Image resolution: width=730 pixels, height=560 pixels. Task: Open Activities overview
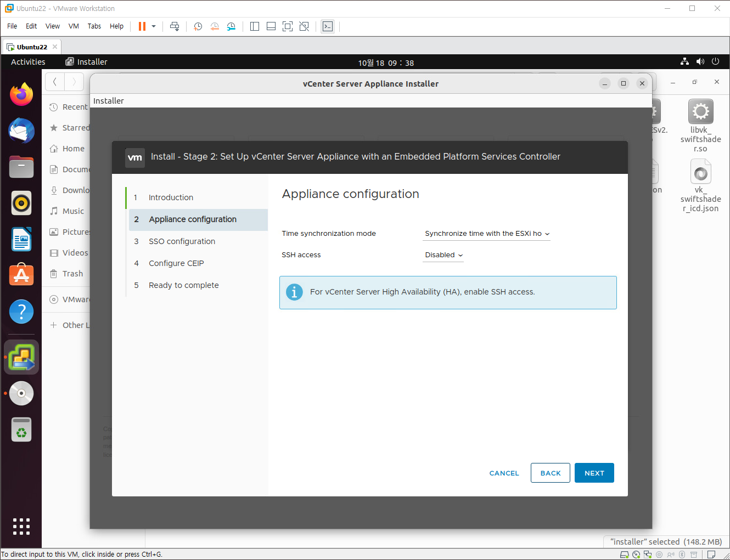[x=28, y=62]
